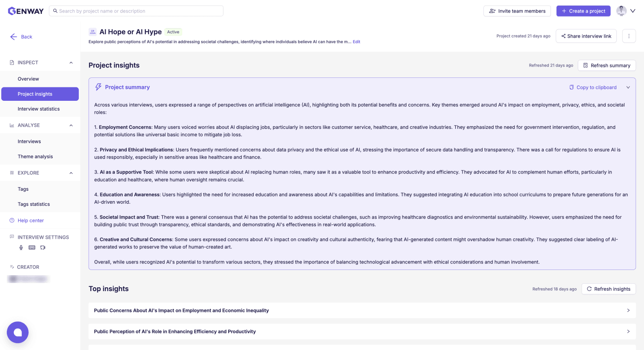Click the Edit link beside project description

tap(356, 42)
